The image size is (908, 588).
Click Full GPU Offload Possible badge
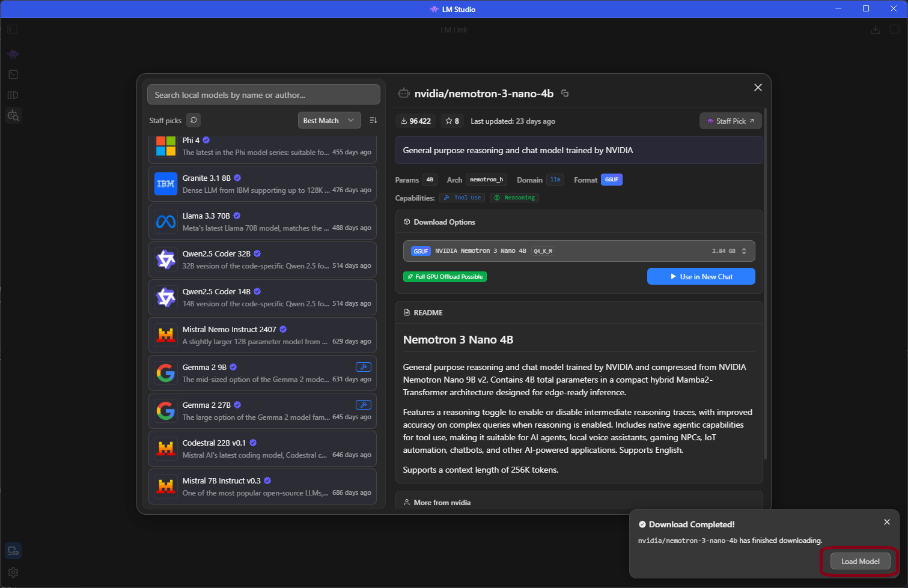[x=445, y=276]
